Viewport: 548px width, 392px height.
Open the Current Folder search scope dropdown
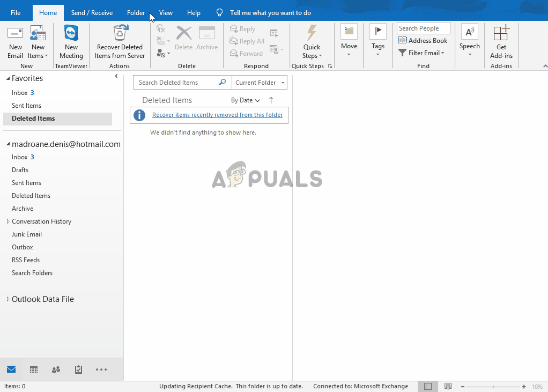coord(260,83)
